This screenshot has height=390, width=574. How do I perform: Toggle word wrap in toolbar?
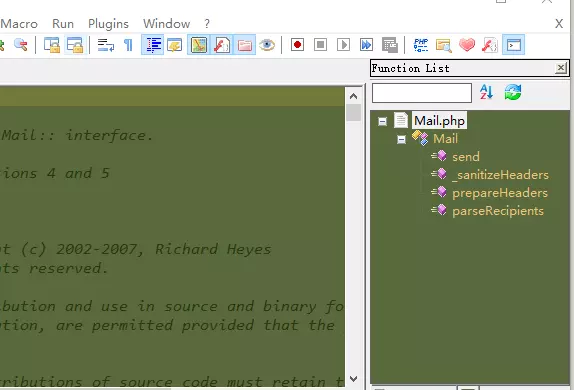point(106,45)
